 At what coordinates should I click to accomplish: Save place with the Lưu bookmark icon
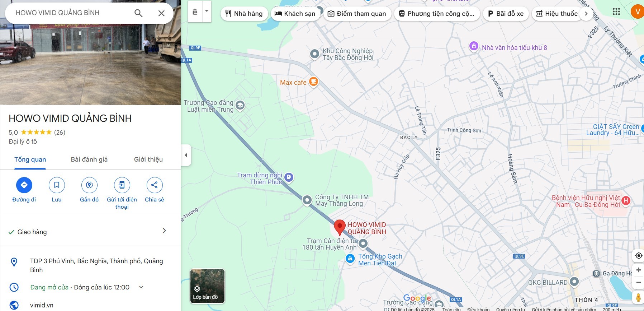pos(57,185)
